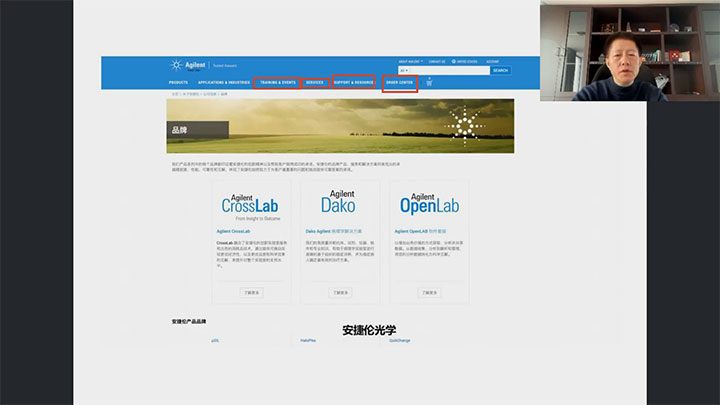720x405 pixels.
Task: Click learn more button under OpenLab card
Action: (x=429, y=293)
